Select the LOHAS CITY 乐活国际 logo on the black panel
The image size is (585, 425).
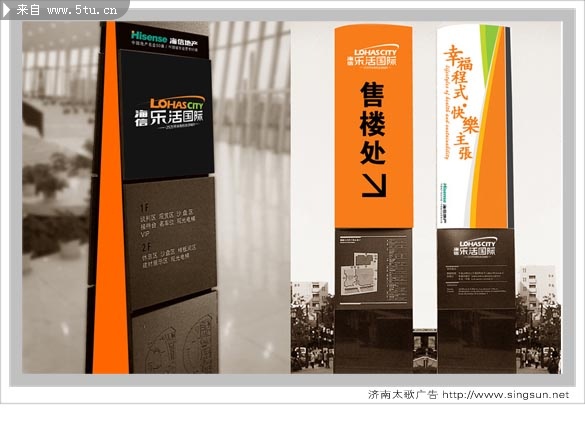(x=169, y=113)
